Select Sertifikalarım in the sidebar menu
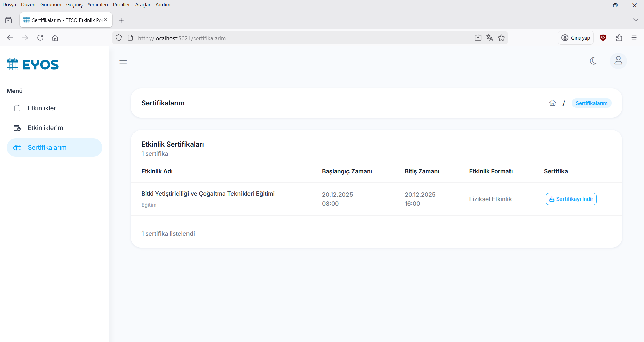644x342 pixels. [x=47, y=148]
